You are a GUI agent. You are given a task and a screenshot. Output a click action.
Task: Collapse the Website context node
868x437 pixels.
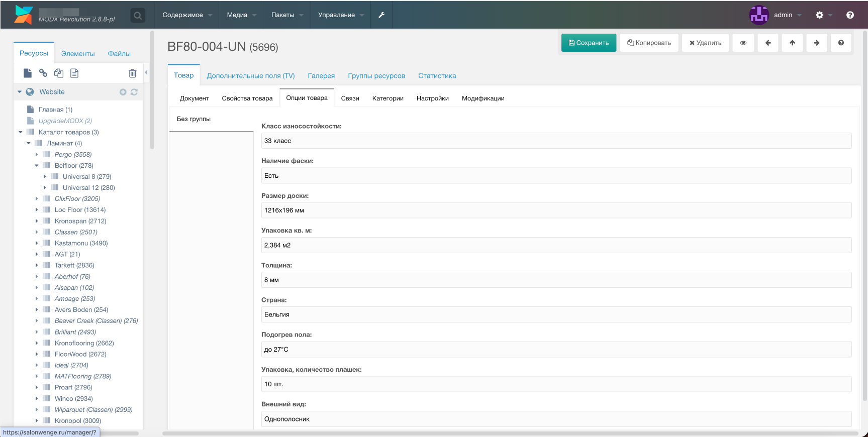(x=20, y=92)
